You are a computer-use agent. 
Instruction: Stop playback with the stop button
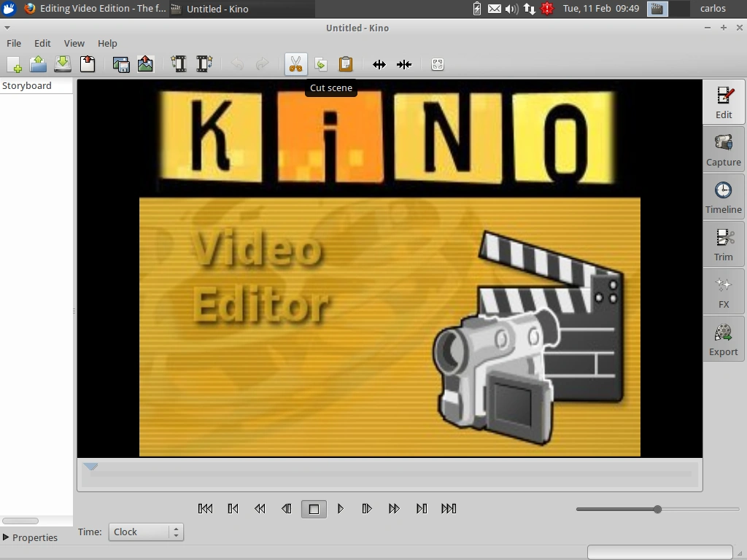point(314,509)
